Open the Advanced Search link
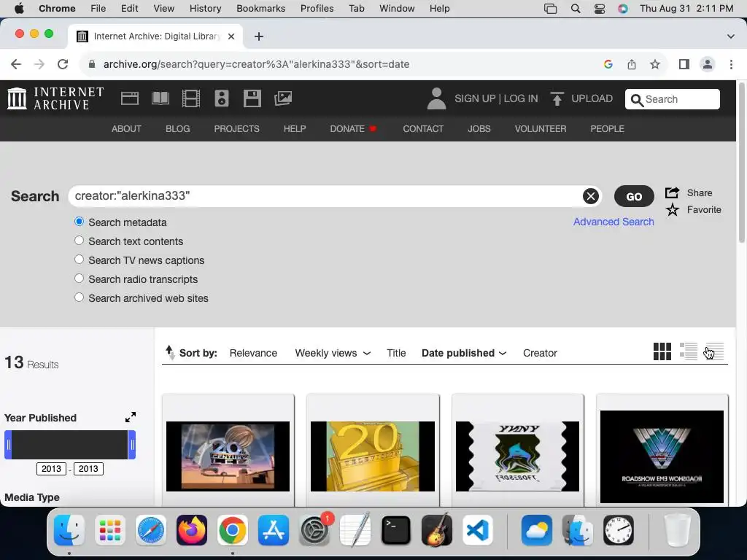The height and width of the screenshot is (560, 747). (x=614, y=222)
